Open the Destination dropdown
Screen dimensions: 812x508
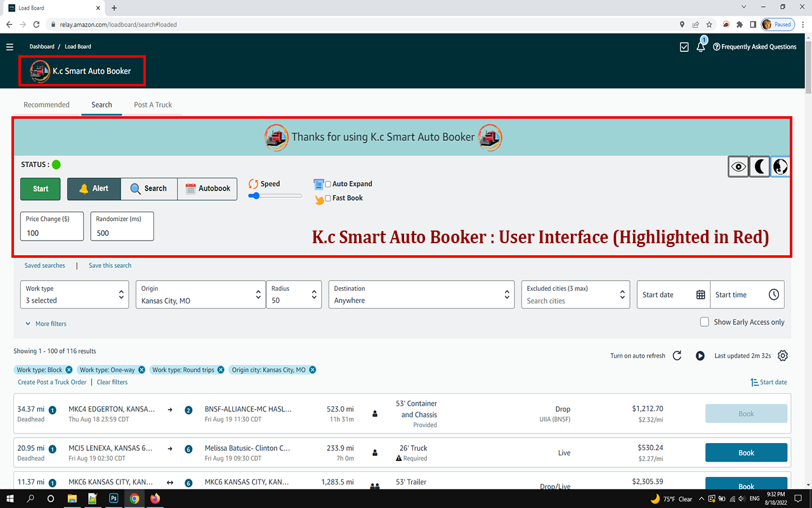[421, 295]
